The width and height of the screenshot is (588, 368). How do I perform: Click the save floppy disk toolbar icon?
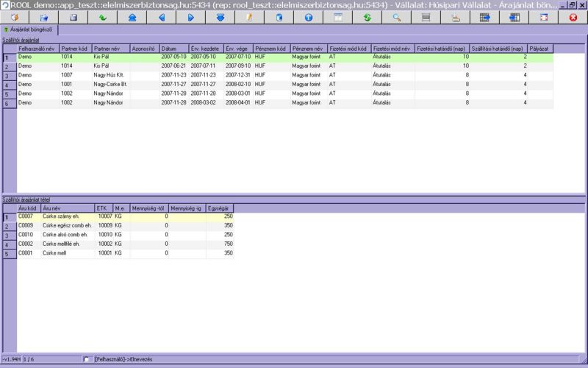(73, 16)
